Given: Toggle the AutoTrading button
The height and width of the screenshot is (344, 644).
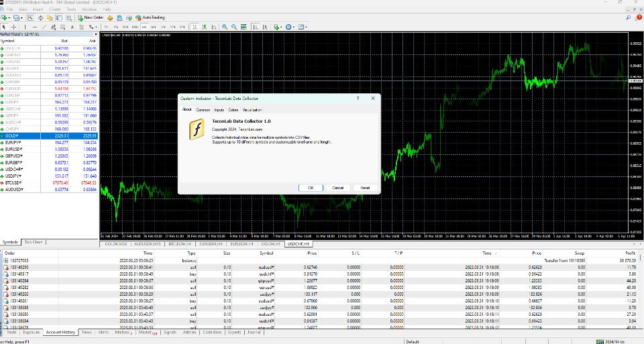Looking at the screenshot, I should tap(150, 17).
